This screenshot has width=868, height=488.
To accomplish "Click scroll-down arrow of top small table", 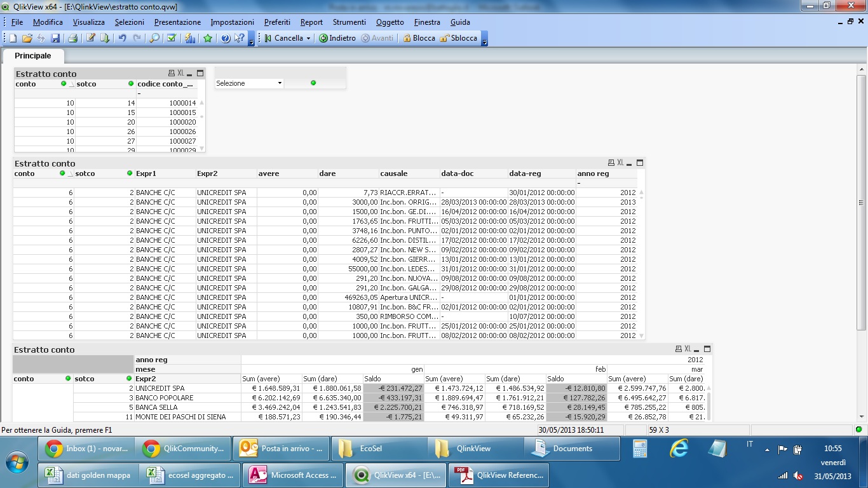I will coord(202,149).
